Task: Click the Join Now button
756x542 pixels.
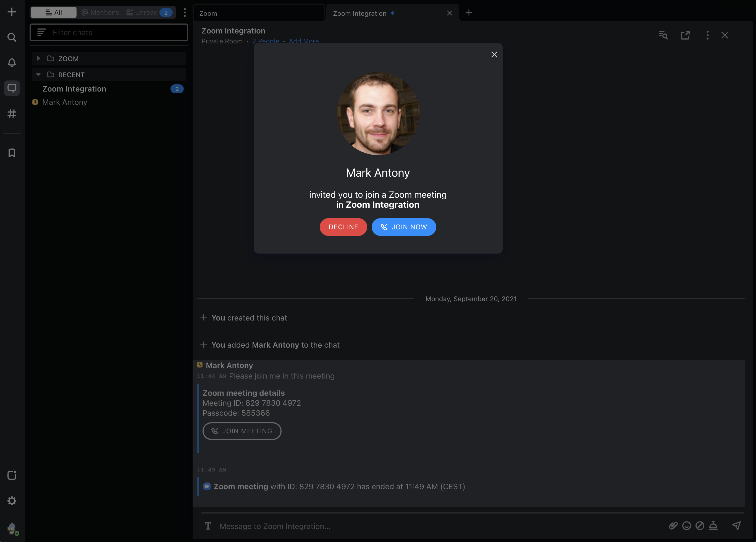Action: click(404, 227)
